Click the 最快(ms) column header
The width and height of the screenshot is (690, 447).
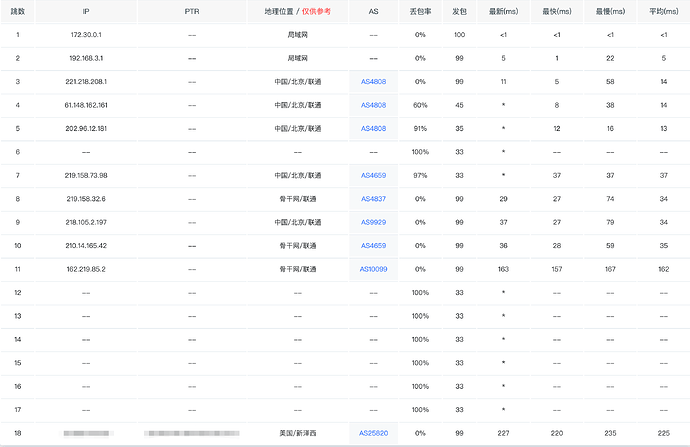[x=557, y=11]
